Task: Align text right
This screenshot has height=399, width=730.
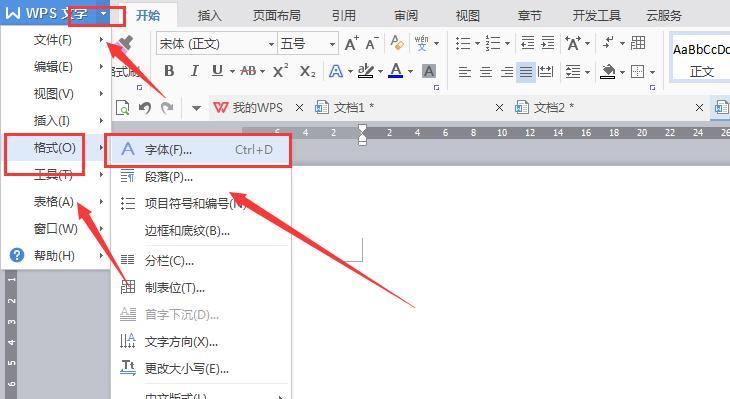Action: pyautogui.click(x=507, y=72)
